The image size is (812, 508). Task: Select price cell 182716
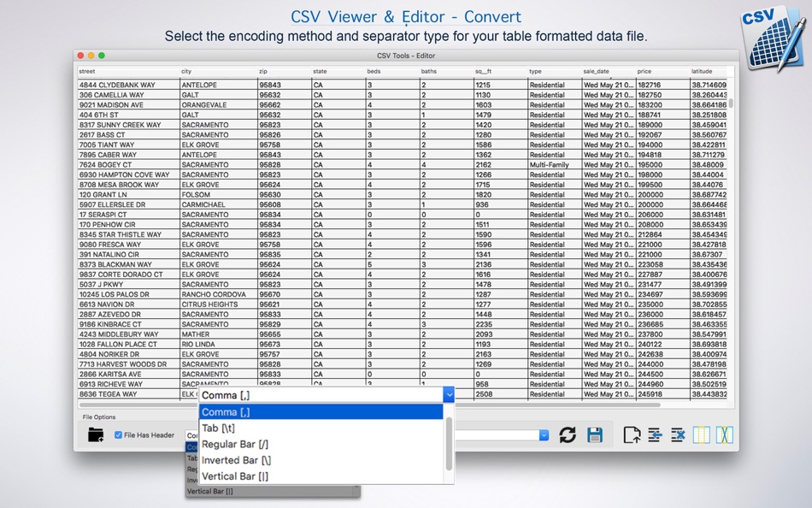pos(663,85)
